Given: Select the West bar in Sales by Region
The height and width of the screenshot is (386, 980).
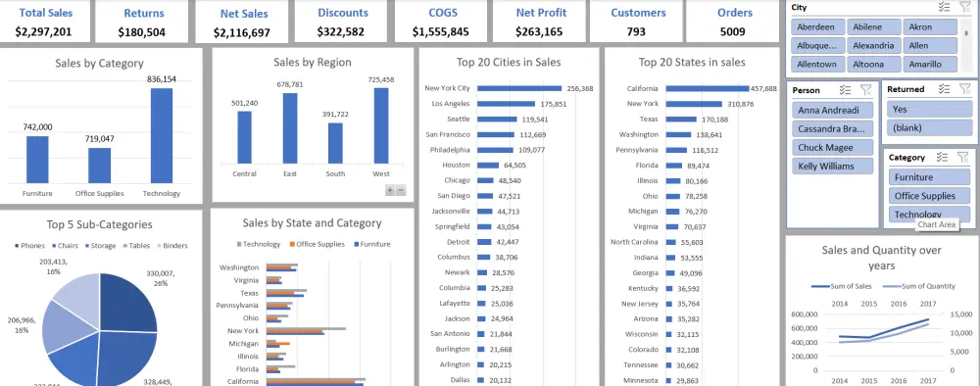Looking at the screenshot, I should pos(381,126).
